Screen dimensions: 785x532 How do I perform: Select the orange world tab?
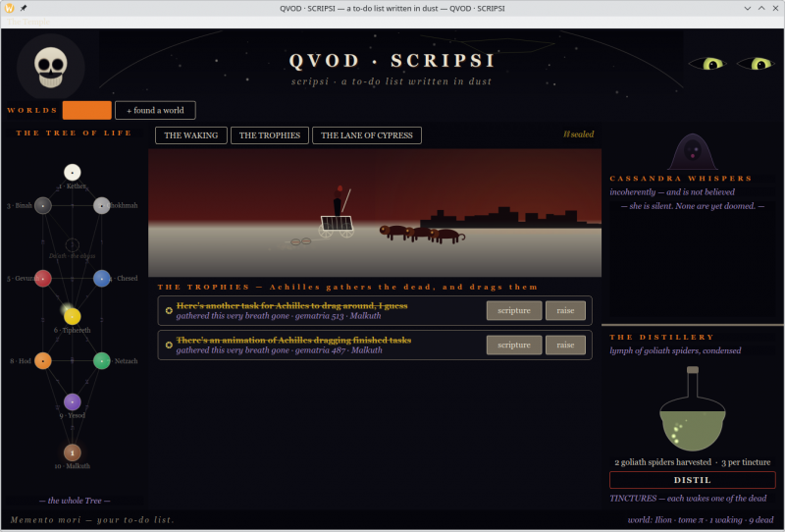pyautogui.click(x=87, y=110)
